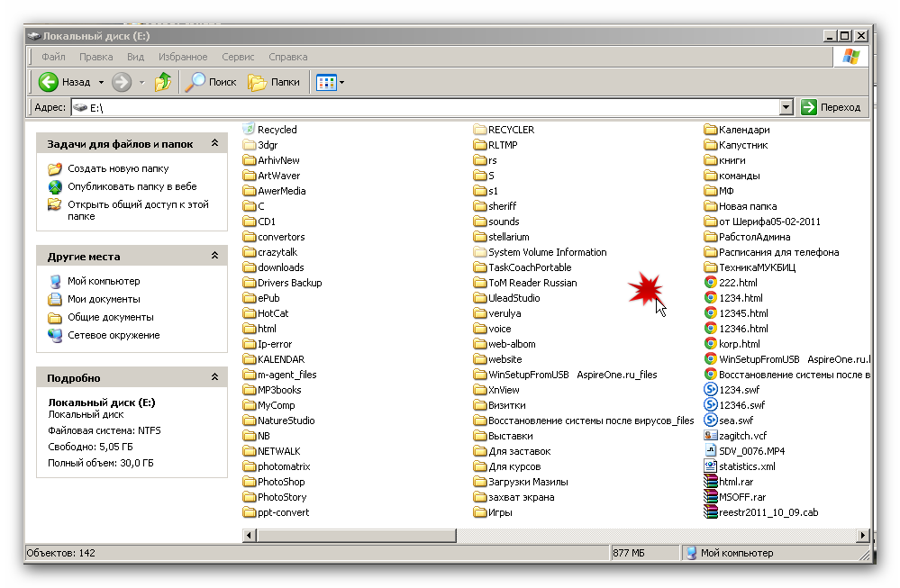Open the Файл menu
The height and width of the screenshot is (588, 900).
(53, 57)
